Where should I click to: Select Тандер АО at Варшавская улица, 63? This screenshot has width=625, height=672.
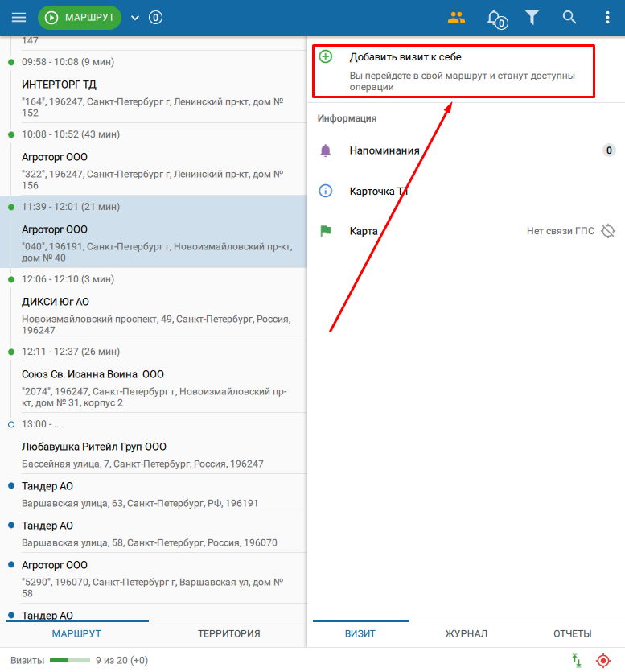point(154,493)
